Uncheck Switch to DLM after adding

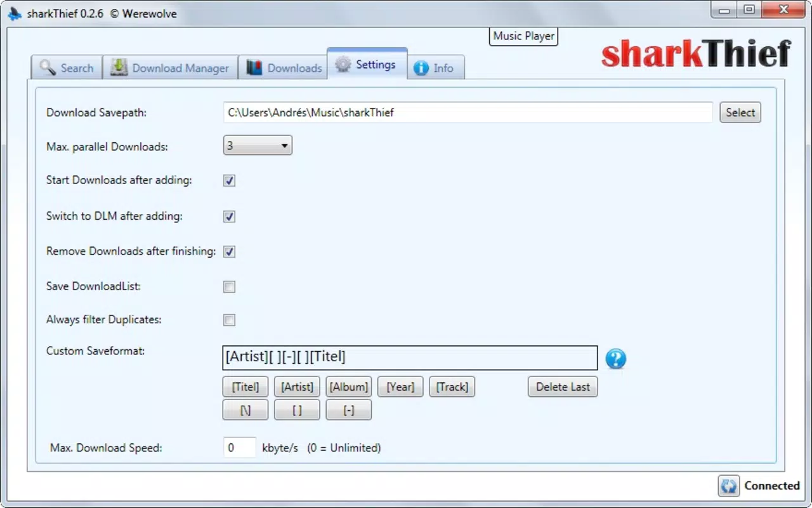pyautogui.click(x=229, y=217)
